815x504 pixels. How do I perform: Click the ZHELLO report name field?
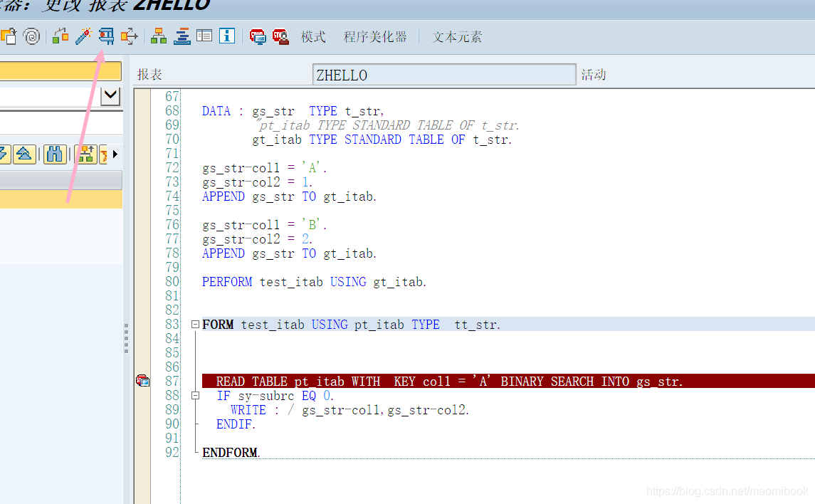pyautogui.click(x=444, y=75)
